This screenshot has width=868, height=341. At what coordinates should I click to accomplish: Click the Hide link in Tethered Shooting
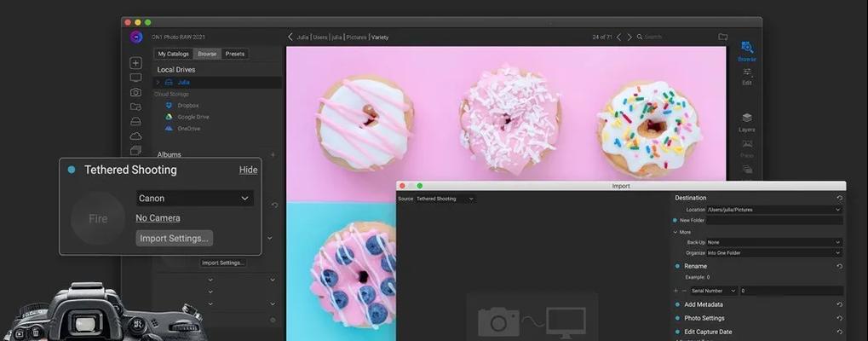tap(248, 170)
